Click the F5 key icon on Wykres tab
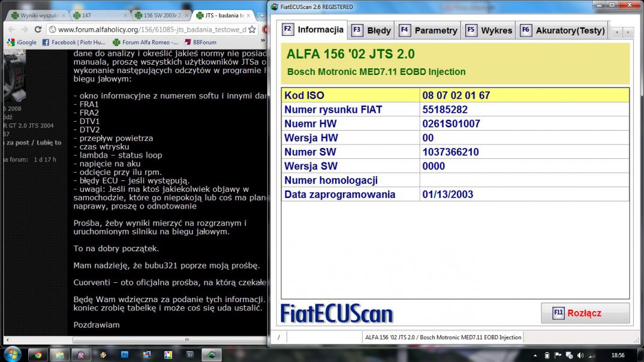This screenshot has width=644, height=362. pyautogui.click(x=471, y=30)
